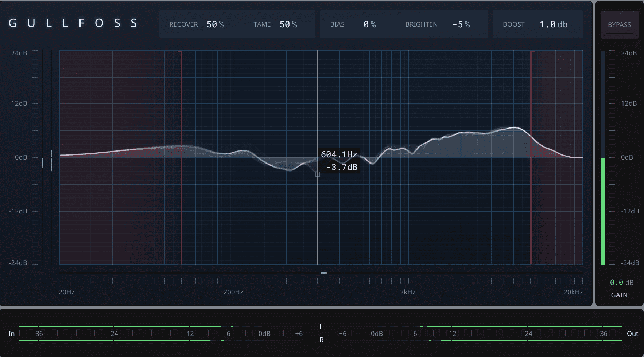This screenshot has width=644, height=357.
Task: Toggle the BYPASS button
Action: click(619, 24)
